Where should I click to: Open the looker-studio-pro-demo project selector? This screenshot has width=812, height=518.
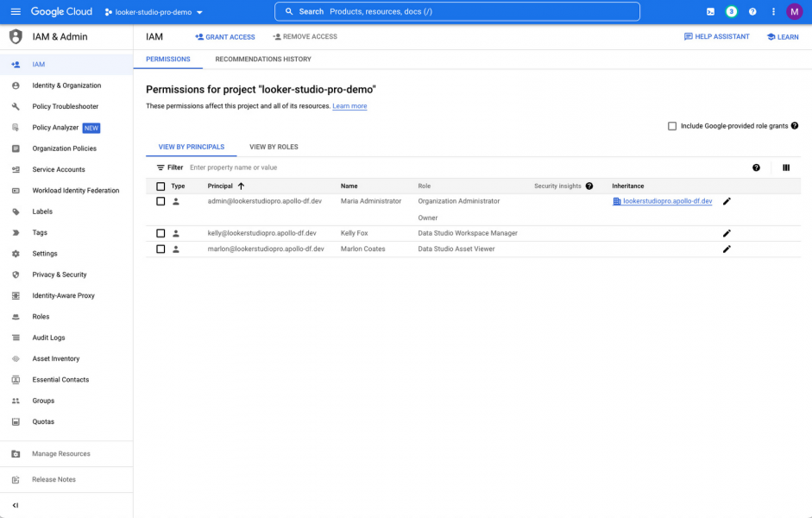point(154,12)
